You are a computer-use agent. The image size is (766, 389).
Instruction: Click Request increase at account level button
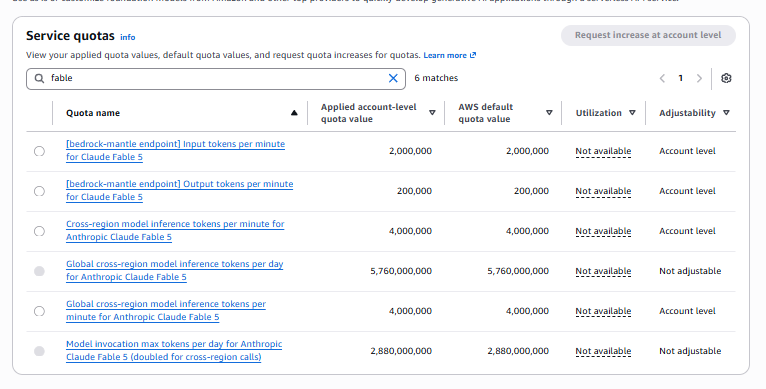click(x=648, y=36)
